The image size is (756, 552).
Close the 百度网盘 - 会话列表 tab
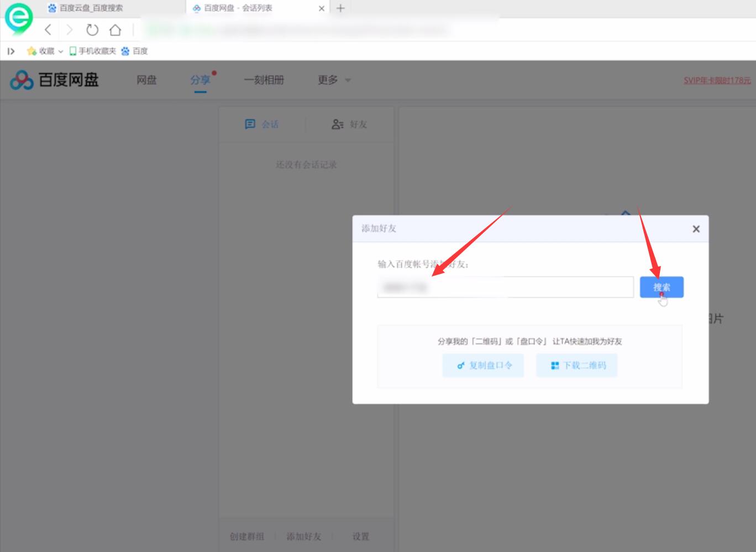point(322,8)
